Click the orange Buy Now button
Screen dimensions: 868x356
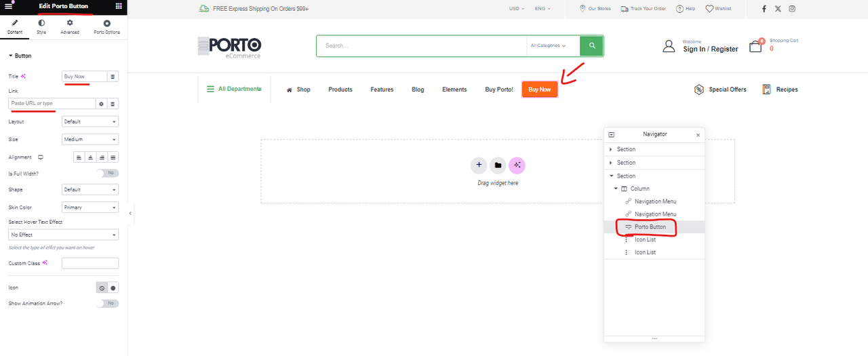click(540, 90)
